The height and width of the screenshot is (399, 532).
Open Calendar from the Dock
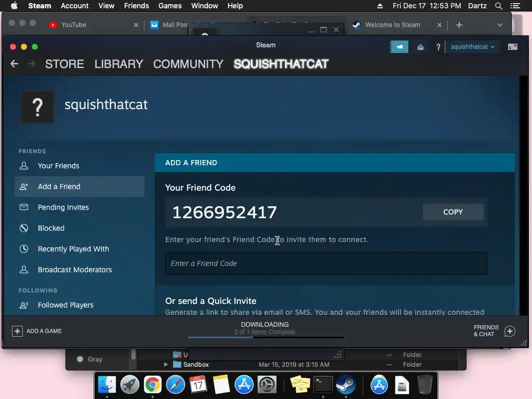[x=198, y=384]
